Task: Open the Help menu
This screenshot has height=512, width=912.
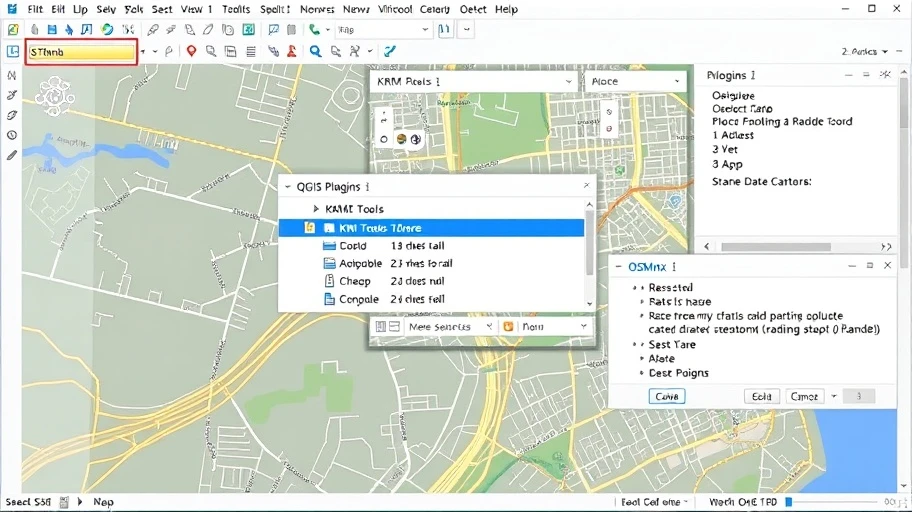Action: click(x=506, y=9)
